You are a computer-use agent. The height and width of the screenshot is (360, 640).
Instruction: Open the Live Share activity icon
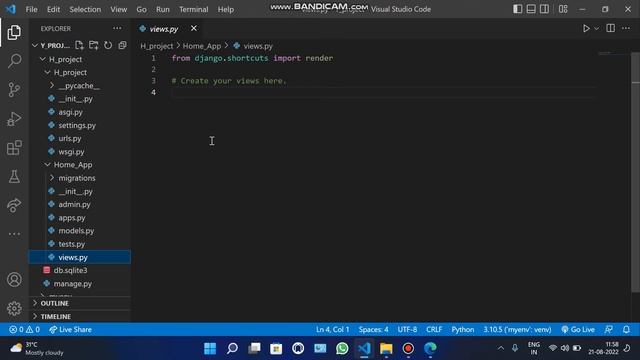[x=14, y=205]
